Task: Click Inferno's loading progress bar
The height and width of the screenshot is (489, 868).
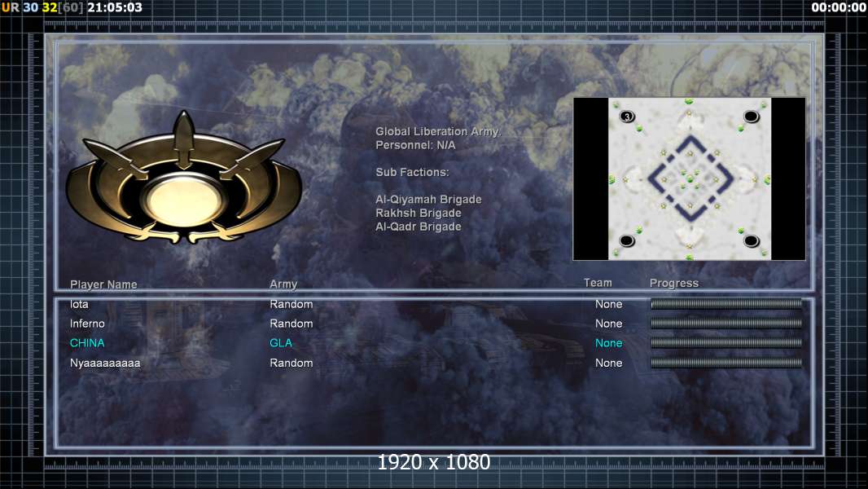Action: click(726, 323)
